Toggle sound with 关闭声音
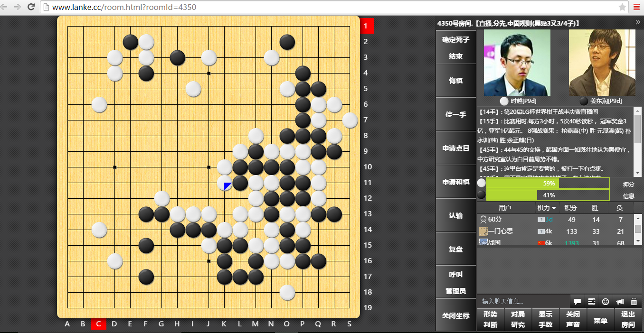The image size is (644, 333). [x=573, y=320]
